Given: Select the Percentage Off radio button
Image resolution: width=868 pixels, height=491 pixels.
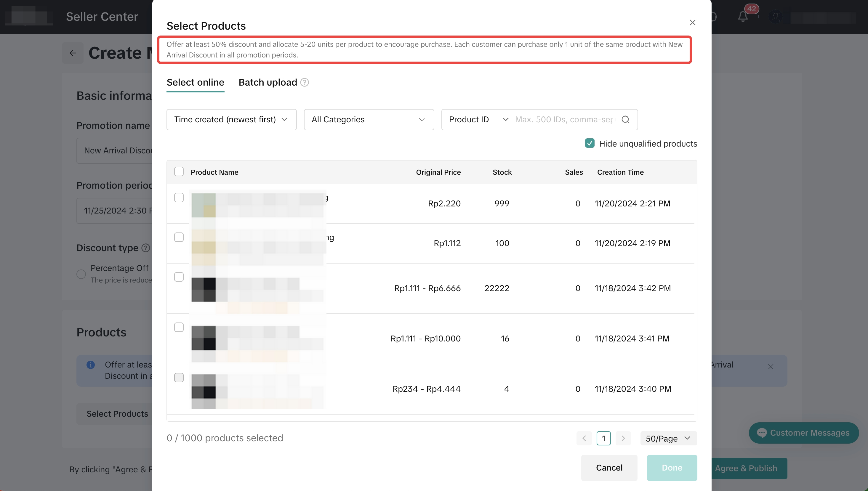Looking at the screenshot, I should (81, 274).
